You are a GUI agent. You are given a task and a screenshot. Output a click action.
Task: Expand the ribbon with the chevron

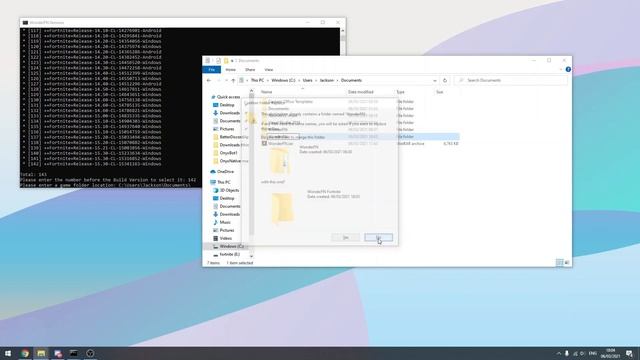pyautogui.click(x=561, y=69)
